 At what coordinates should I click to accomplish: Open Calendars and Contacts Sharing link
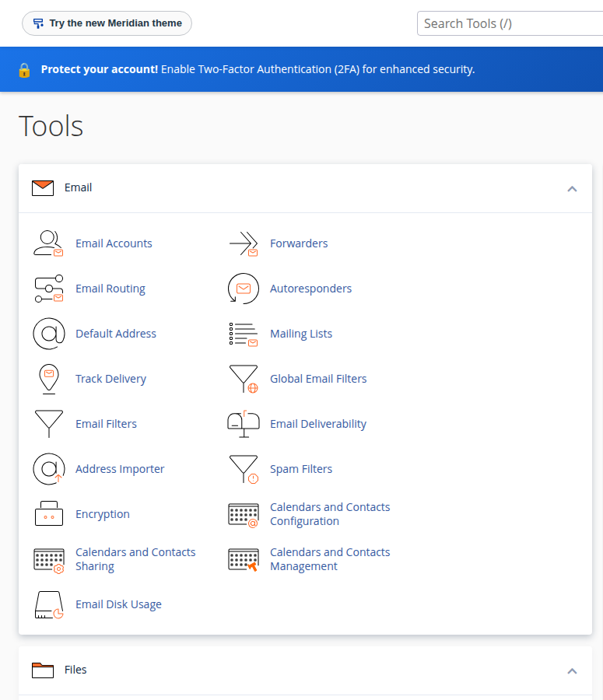[135, 559]
